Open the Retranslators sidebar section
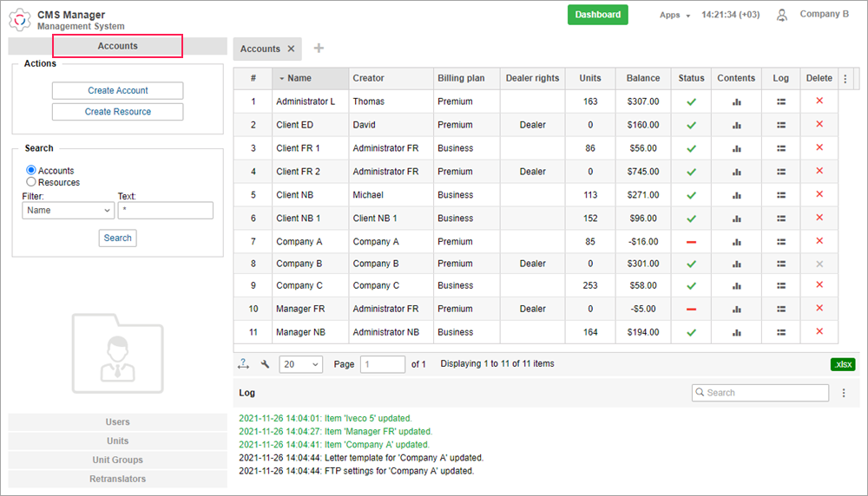Viewport: 868px width, 496px height. (117, 479)
